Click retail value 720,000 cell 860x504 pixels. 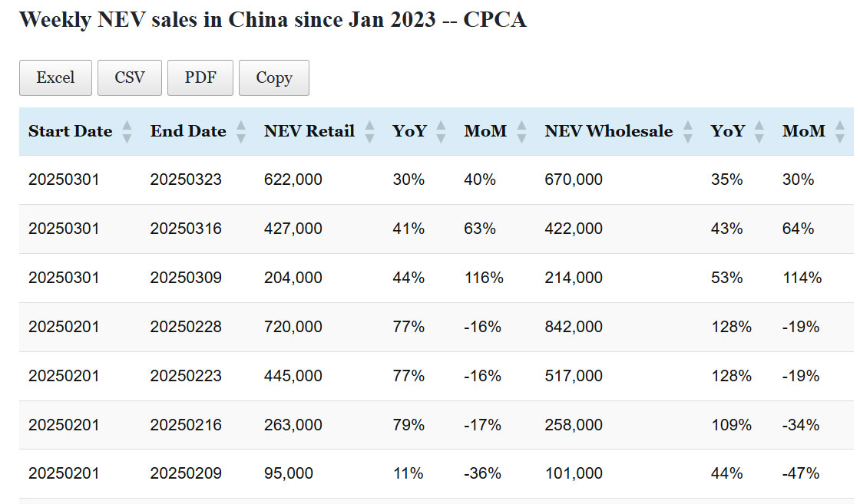click(293, 327)
